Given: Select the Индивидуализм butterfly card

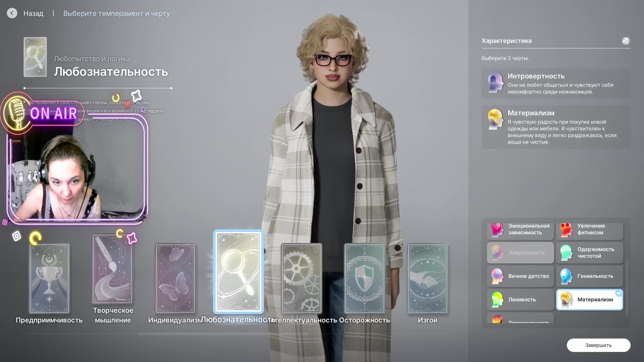Looking at the screenshot, I should pos(175,278).
